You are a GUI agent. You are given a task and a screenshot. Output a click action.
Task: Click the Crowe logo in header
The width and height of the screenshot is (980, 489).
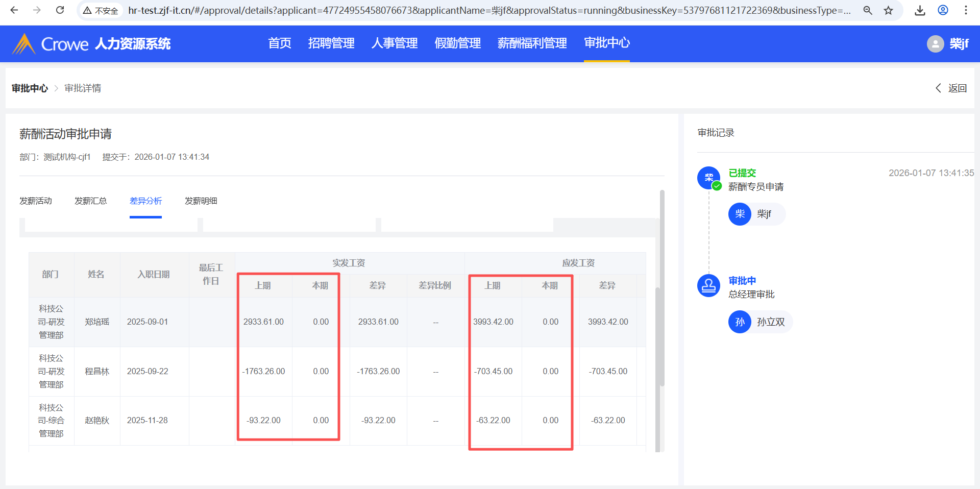50,44
